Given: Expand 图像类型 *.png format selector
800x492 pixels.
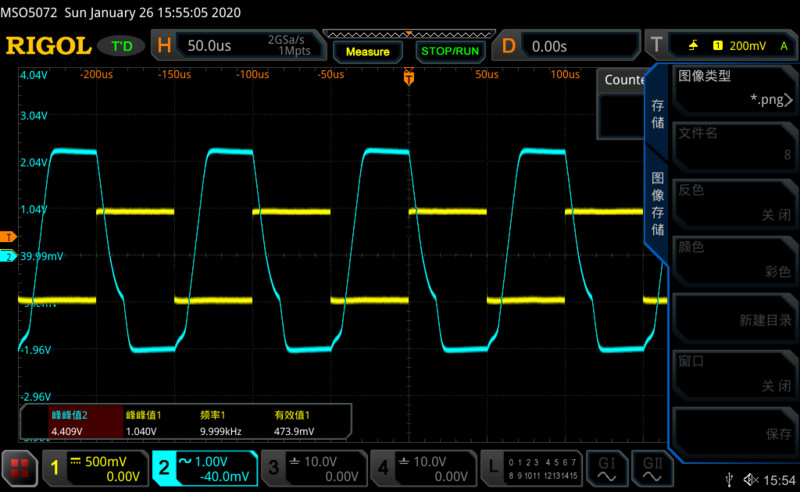Looking at the screenshot, I should pyautogui.click(x=733, y=89).
